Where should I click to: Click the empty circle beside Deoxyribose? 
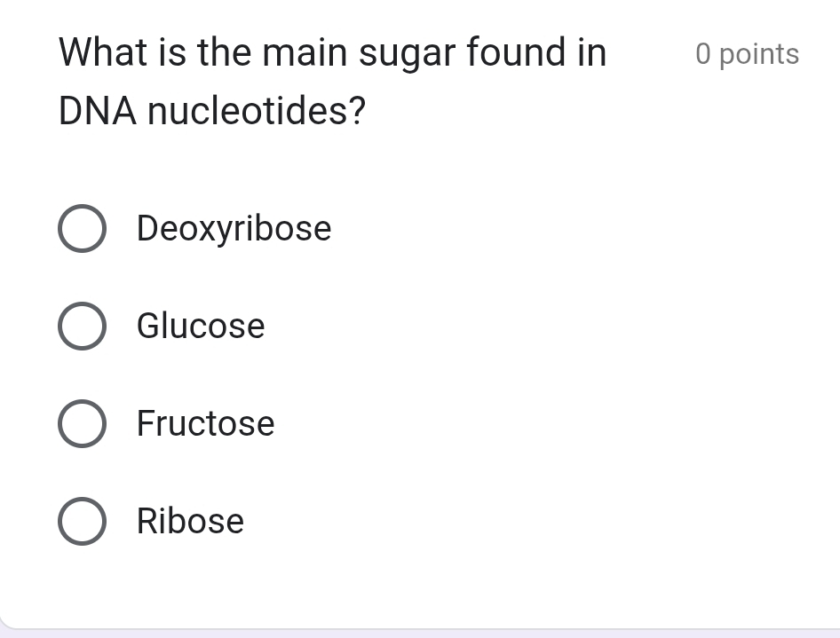point(82,228)
